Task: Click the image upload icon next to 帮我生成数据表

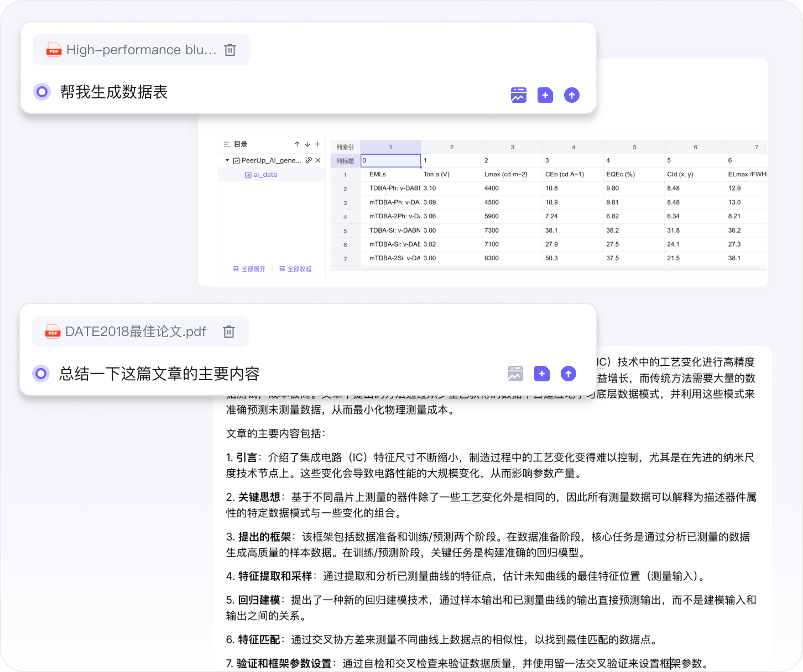Action: click(519, 95)
